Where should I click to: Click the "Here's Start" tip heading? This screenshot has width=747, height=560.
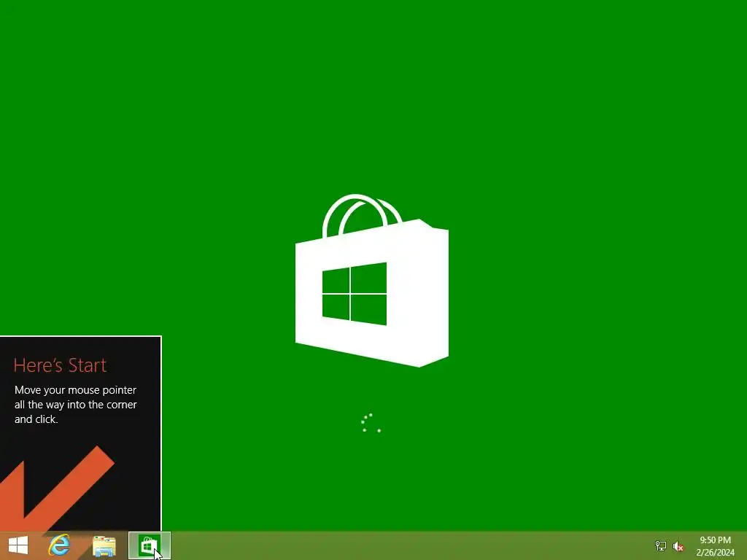pyautogui.click(x=60, y=365)
